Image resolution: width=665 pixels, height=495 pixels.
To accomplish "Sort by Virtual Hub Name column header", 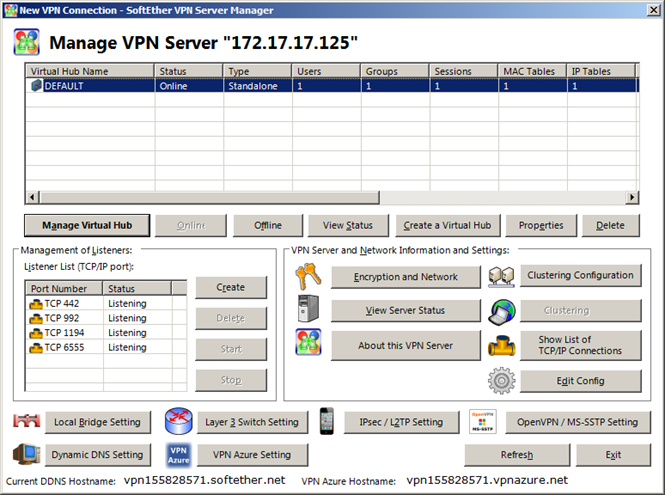I will [90, 71].
